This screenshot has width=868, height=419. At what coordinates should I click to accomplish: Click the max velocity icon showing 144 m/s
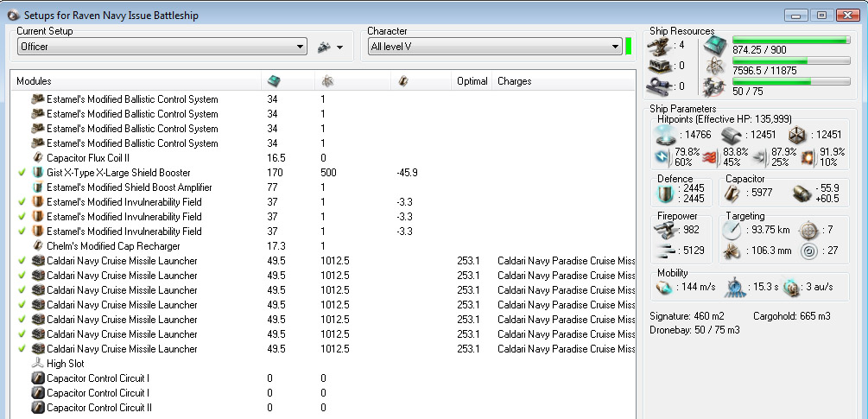point(663,288)
